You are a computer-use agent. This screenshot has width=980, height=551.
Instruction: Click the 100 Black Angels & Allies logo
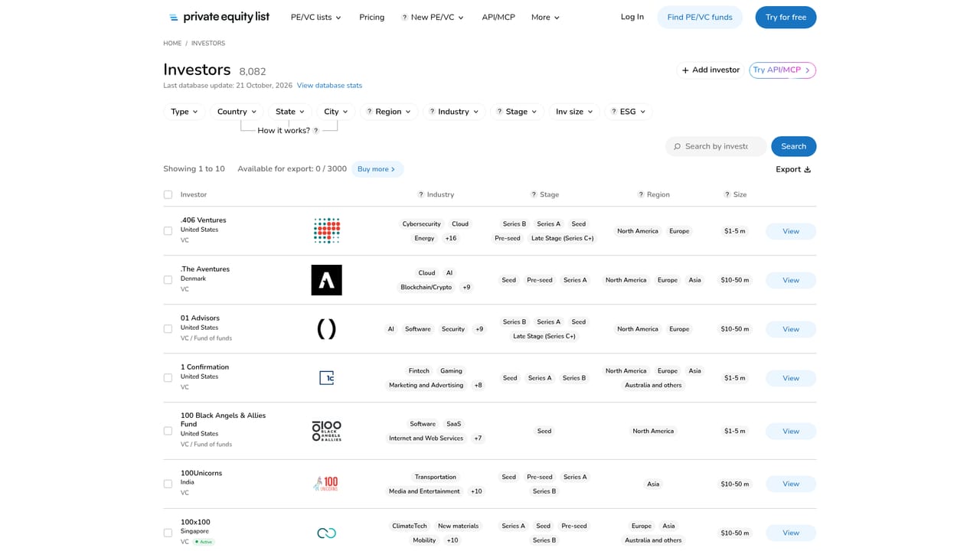click(x=326, y=431)
